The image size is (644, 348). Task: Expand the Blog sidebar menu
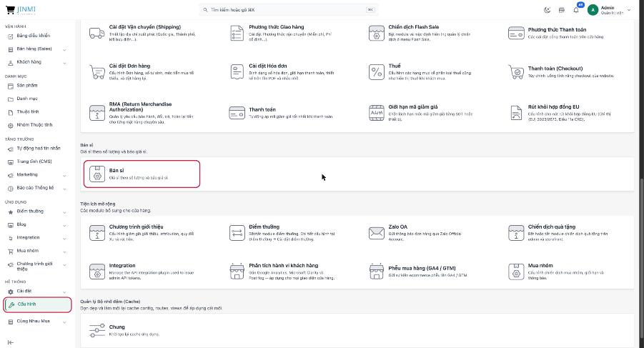click(x=64, y=225)
